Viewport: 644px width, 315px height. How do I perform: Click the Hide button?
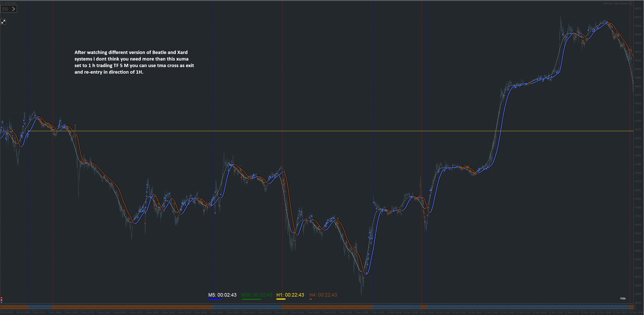tap(623, 298)
